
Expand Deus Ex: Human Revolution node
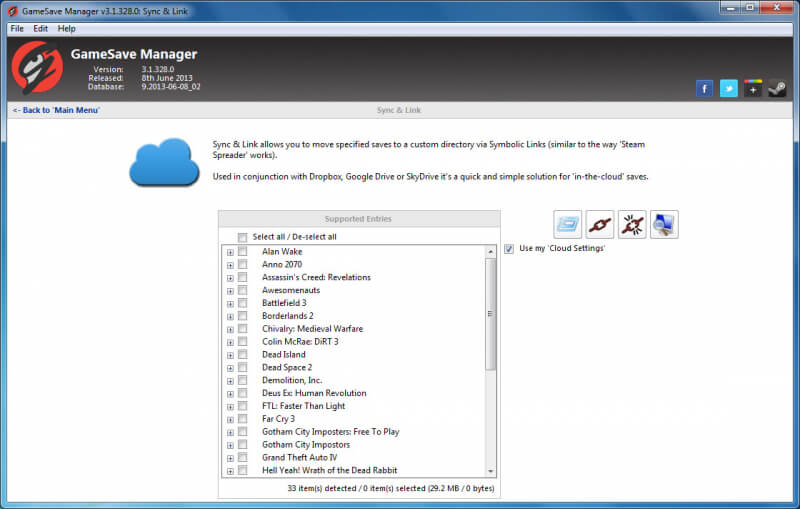[230, 394]
